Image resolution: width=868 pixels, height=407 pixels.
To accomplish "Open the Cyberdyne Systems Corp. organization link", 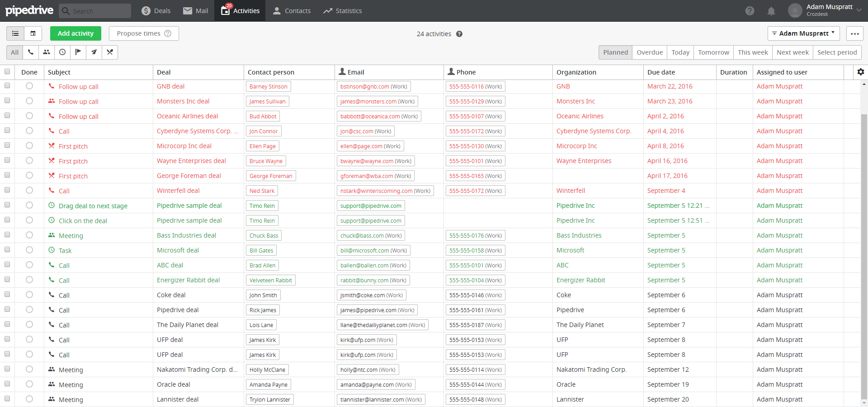I will pos(594,131).
